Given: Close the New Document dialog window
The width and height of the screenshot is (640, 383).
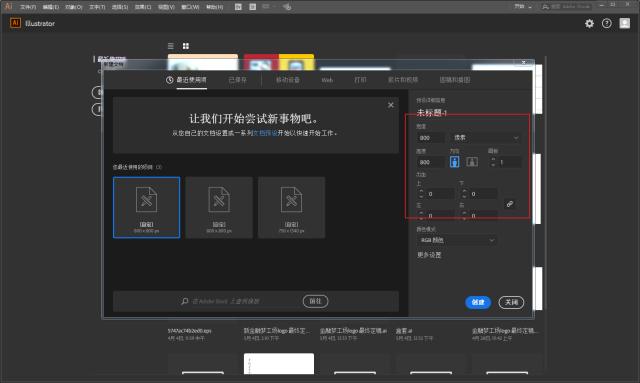Looking at the screenshot, I should [x=524, y=62].
